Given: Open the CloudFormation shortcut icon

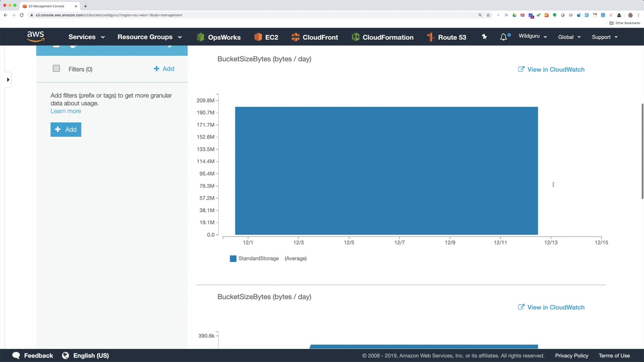Looking at the screenshot, I should point(355,37).
